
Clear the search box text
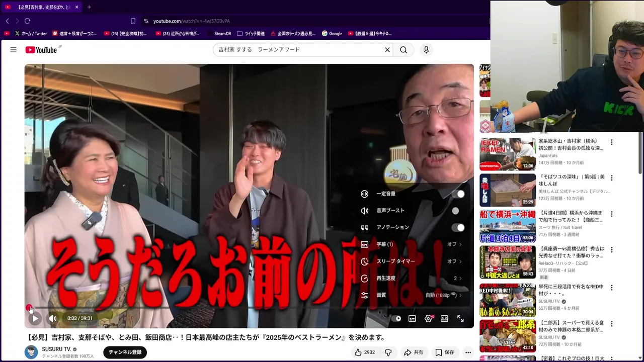pos(387,50)
